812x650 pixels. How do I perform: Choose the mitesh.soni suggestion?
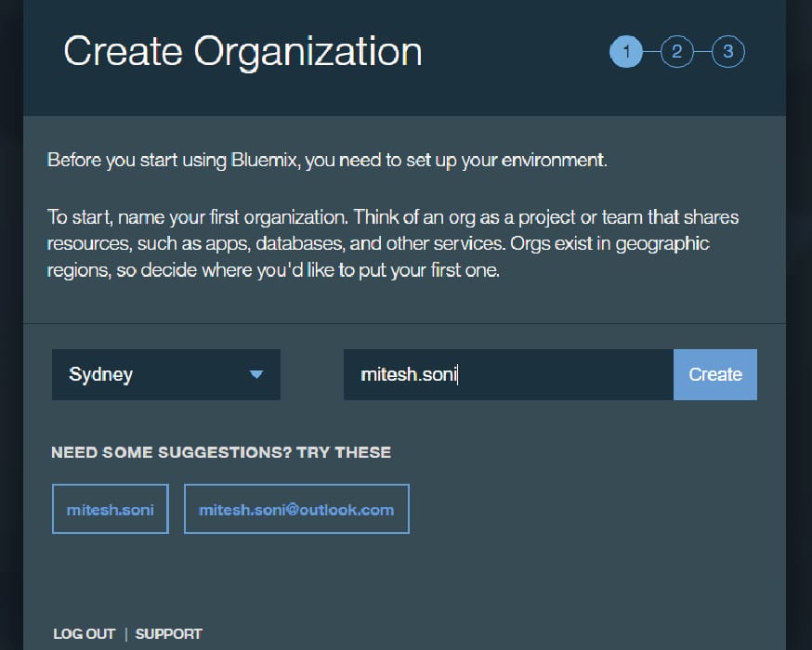(110, 509)
